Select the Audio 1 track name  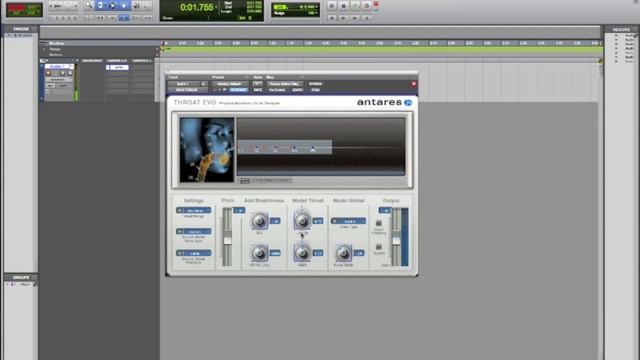pyautogui.click(x=57, y=66)
